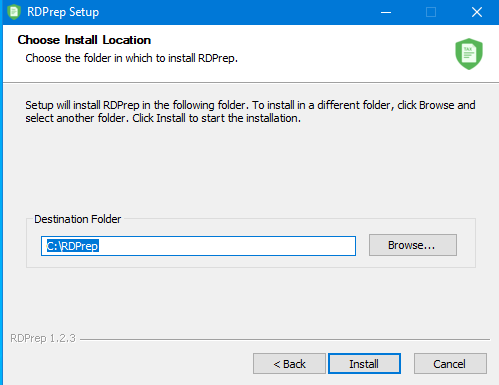
Task: Click the 'Setup will install RDPrep' instruction paragraph
Action: tap(250, 111)
